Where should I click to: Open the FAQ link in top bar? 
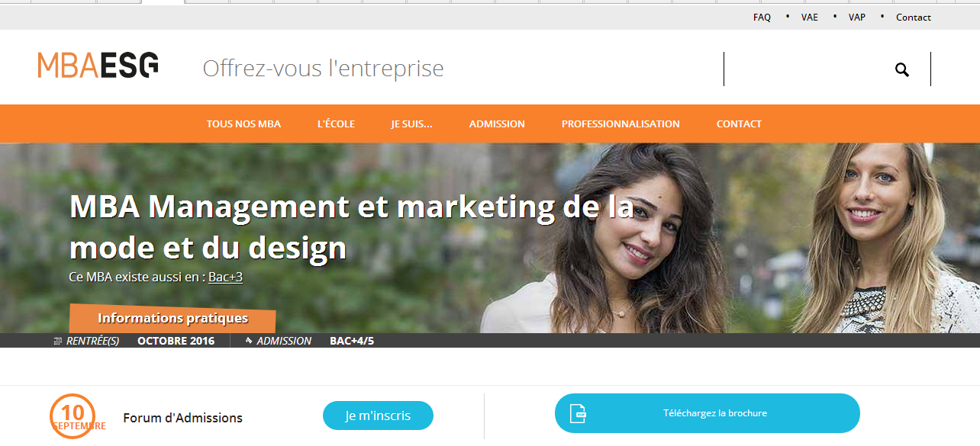762,17
